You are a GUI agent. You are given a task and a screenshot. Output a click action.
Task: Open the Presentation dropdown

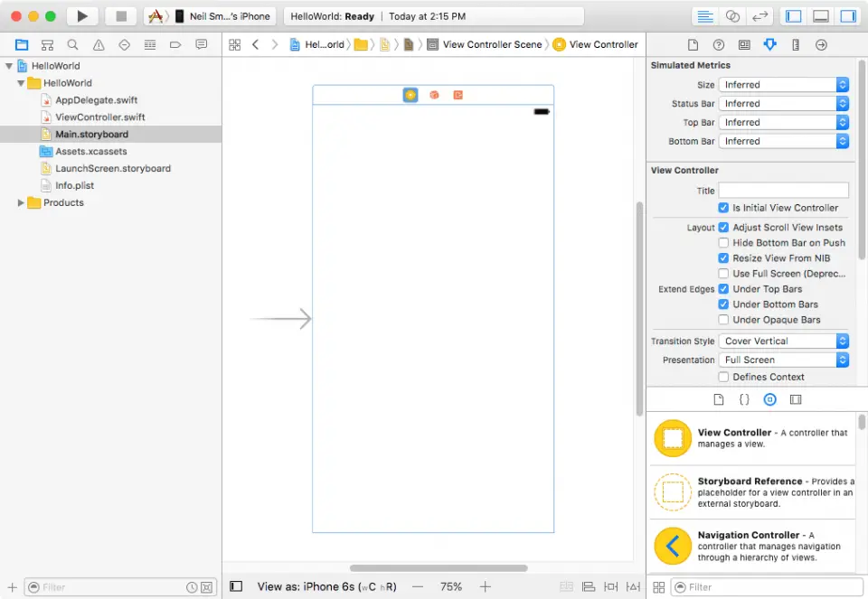click(x=784, y=360)
